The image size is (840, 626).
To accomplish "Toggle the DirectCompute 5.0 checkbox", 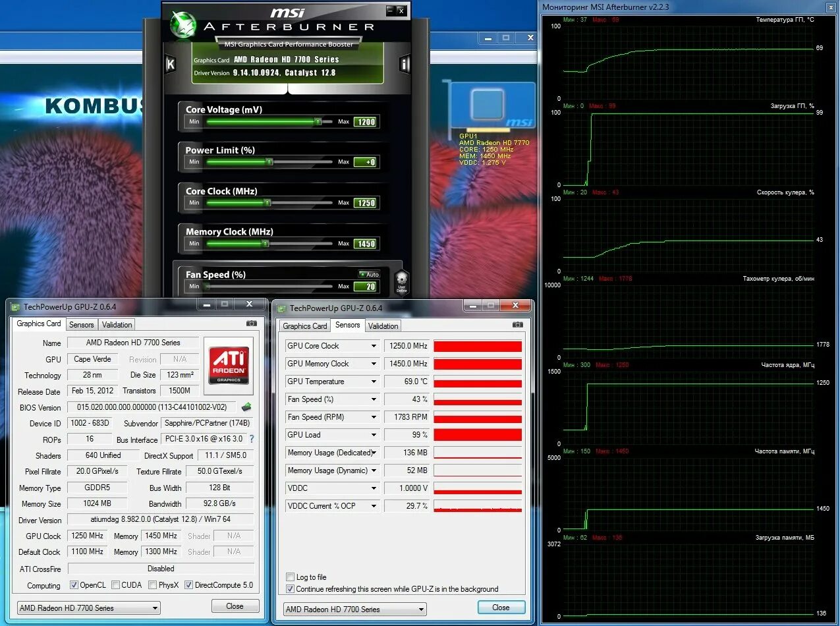I will pos(188,584).
